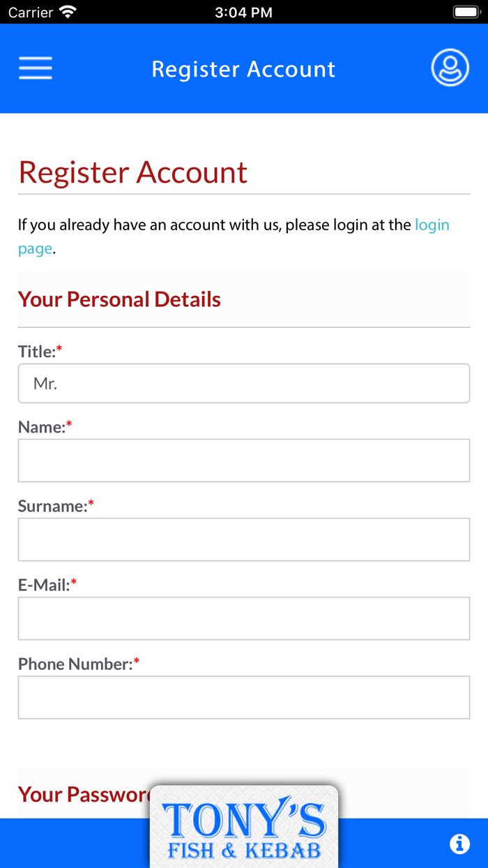This screenshot has height=868, width=488.
Task: Tap the Phone Number field
Action: tap(244, 697)
